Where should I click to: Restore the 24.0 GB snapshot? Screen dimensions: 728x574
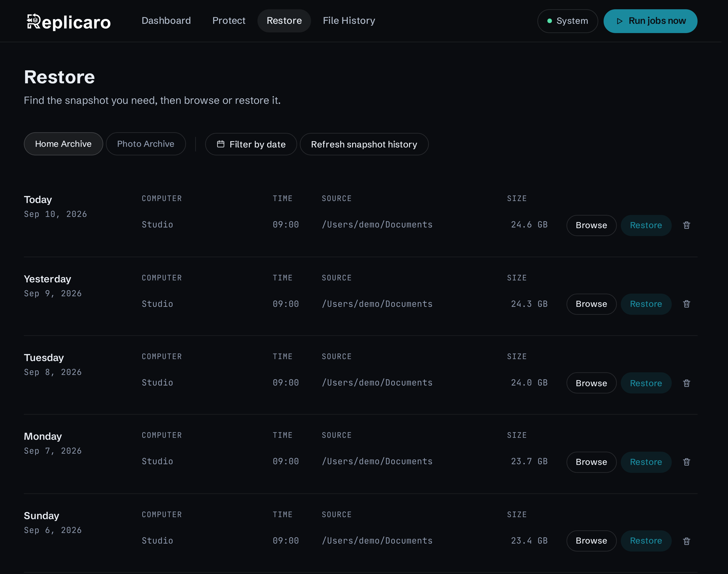pos(646,383)
